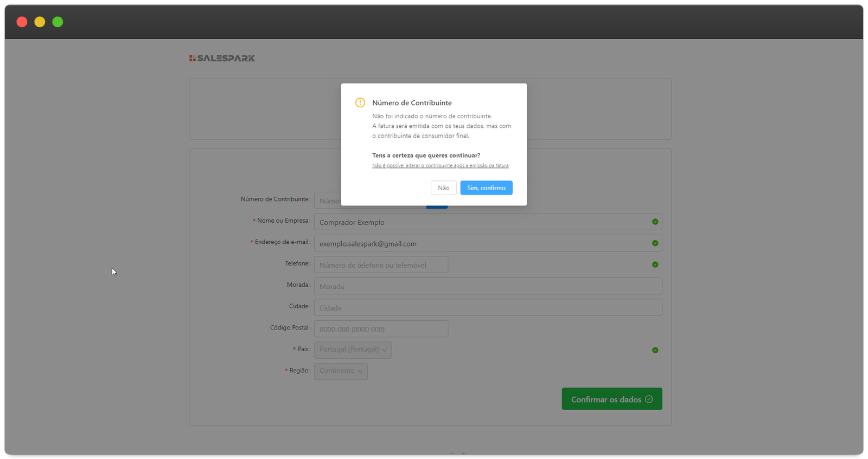Click green checkmark beside Nome ou Empresa

coord(655,222)
